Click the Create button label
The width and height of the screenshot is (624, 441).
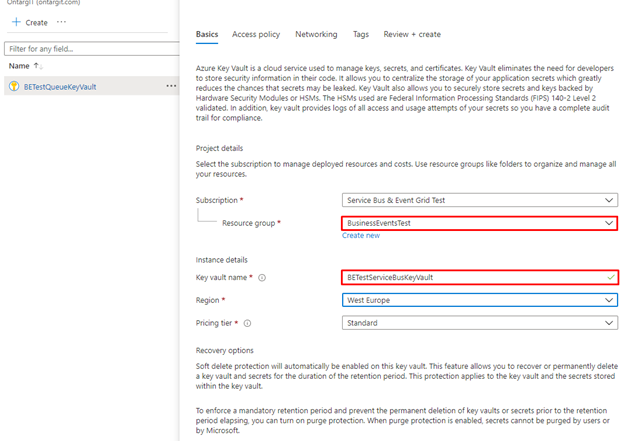click(37, 23)
